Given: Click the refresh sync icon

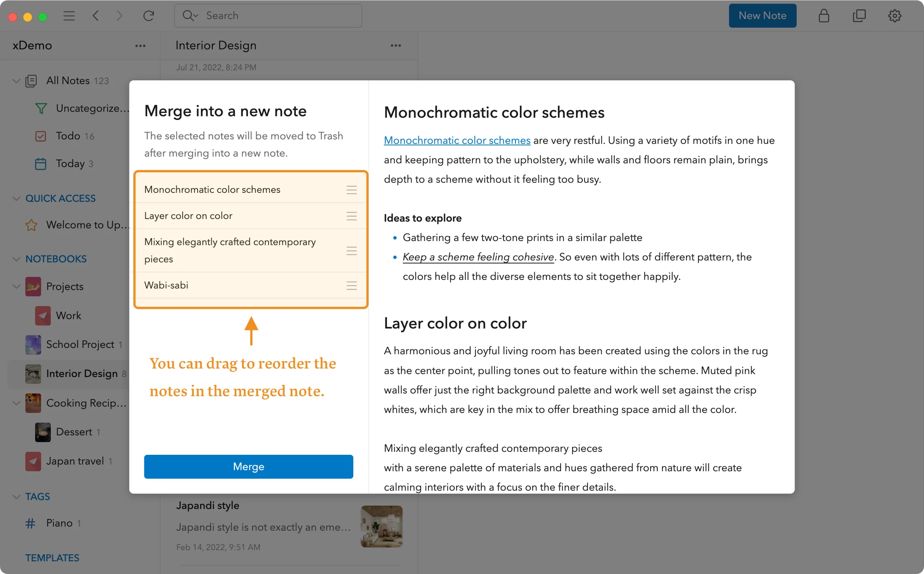Looking at the screenshot, I should point(148,16).
